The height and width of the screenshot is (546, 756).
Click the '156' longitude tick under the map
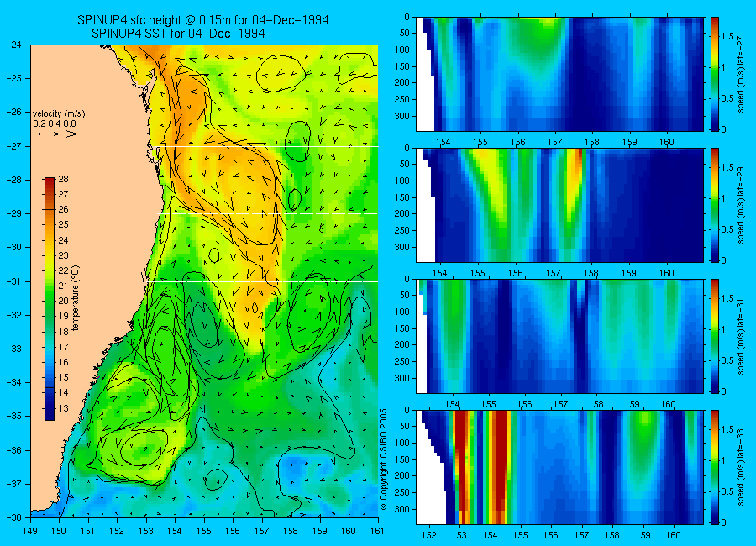(x=233, y=531)
